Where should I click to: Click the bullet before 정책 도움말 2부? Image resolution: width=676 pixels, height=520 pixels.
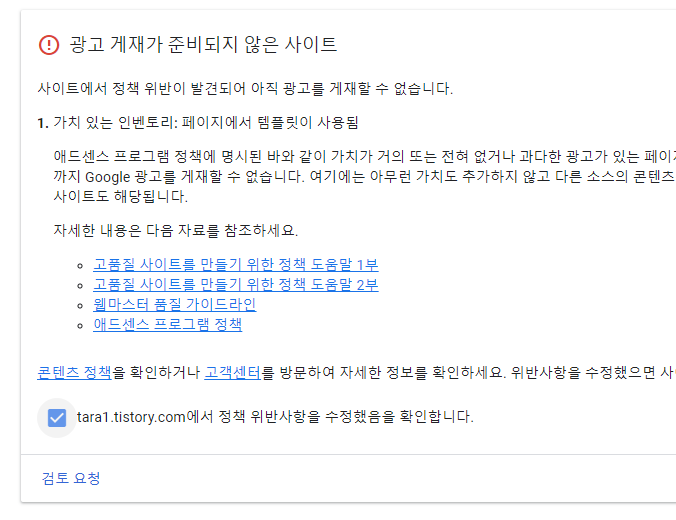pyautogui.click(x=80, y=285)
